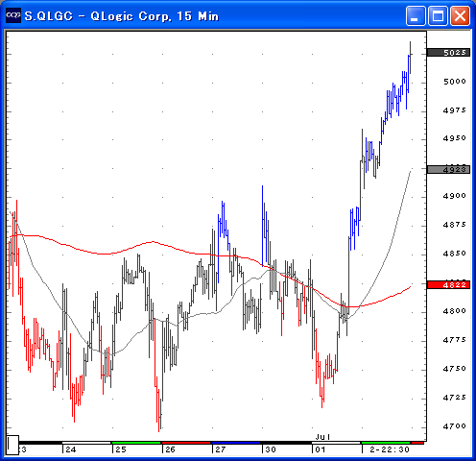Click the 4700 price scale label

click(x=455, y=426)
